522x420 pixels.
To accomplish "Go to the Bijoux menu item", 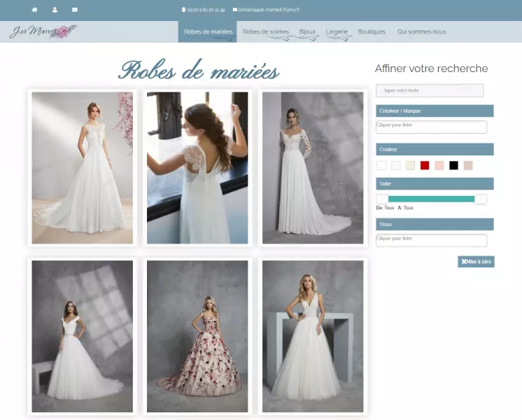I will pyautogui.click(x=307, y=31).
